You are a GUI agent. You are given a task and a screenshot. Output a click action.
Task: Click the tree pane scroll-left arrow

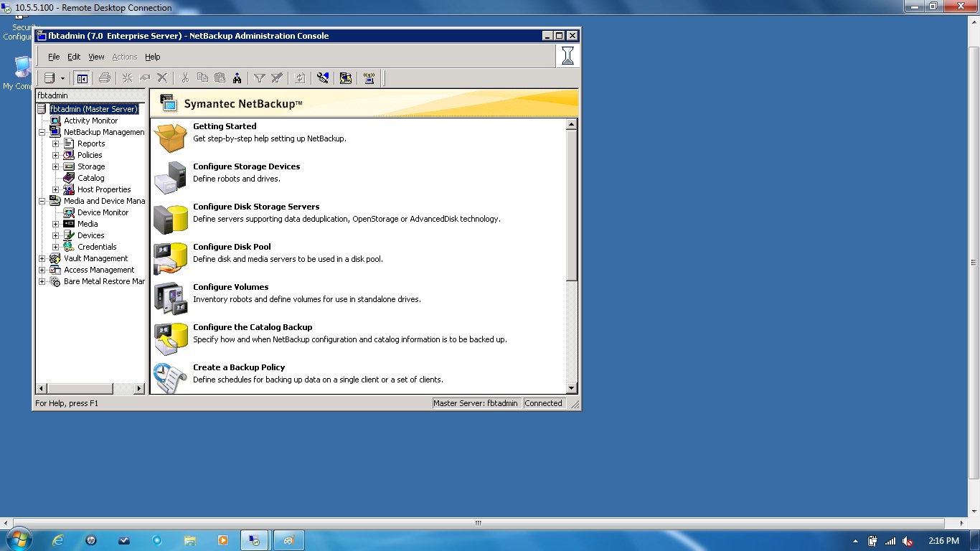pyautogui.click(x=42, y=388)
